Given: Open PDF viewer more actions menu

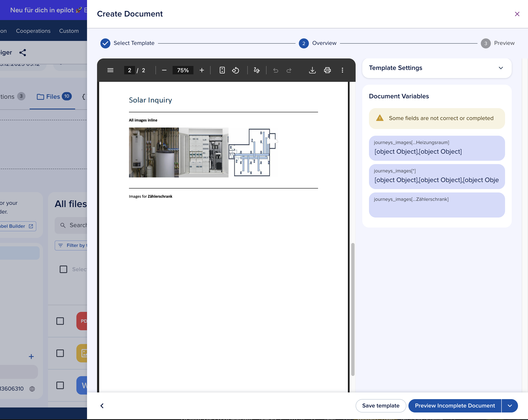Looking at the screenshot, I should click(x=342, y=70).
